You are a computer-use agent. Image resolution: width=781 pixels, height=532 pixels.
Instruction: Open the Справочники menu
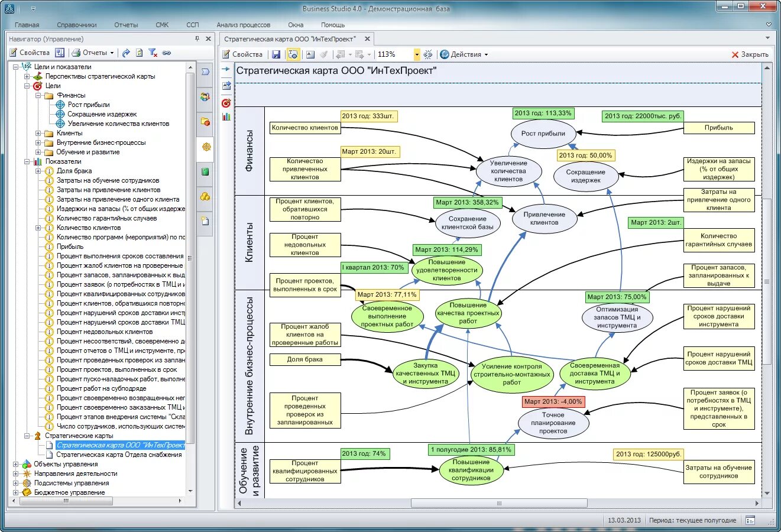[x=77, y=25]
